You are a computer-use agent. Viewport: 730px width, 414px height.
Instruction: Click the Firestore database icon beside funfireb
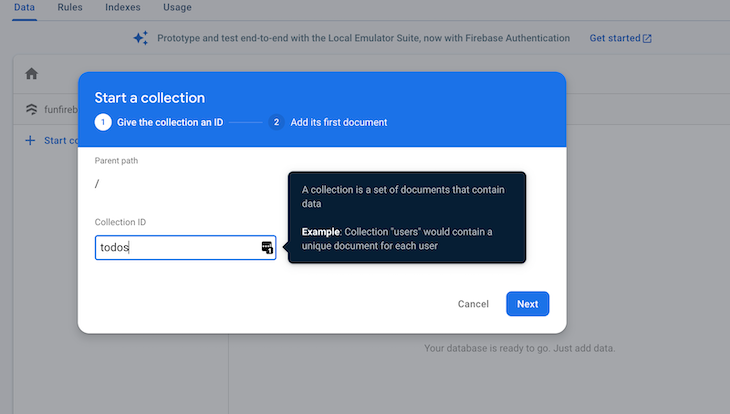coord(31,109)
